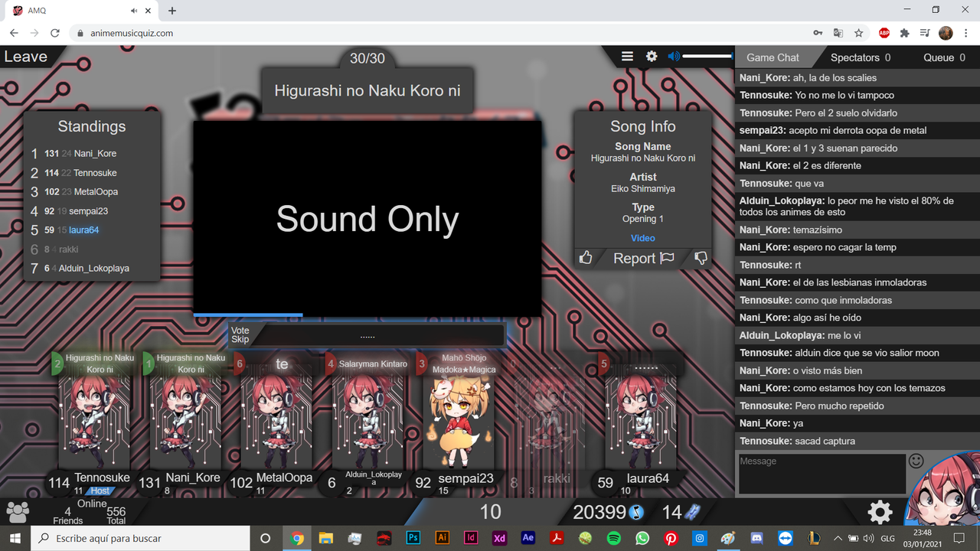Reload the page
This screenshot has height=551, width=980.
[55, 33]
